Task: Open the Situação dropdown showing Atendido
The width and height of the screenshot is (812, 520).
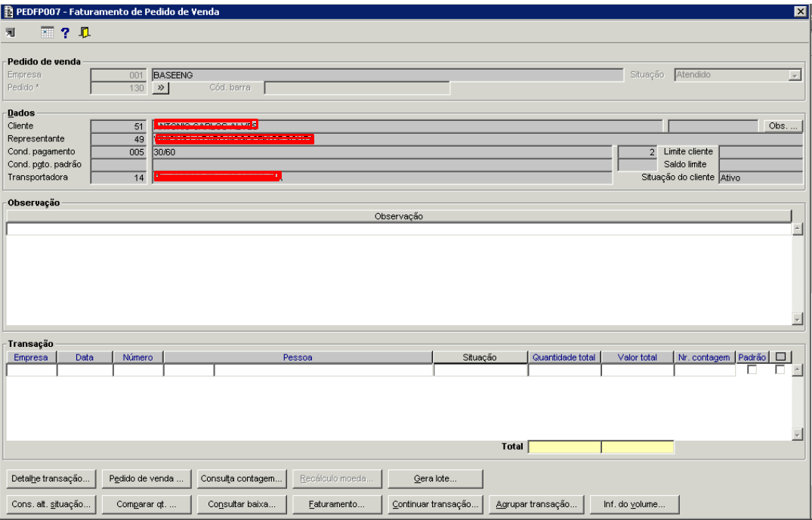Action: pos(795,76)
